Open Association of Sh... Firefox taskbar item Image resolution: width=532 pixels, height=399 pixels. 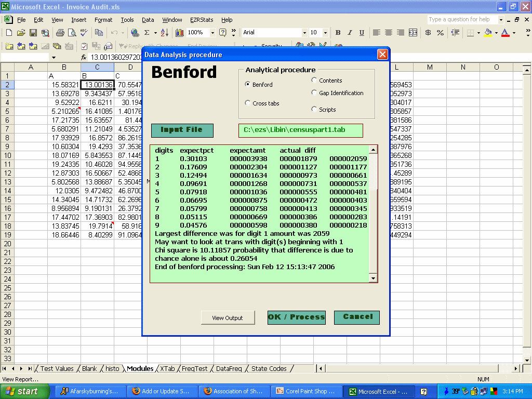click(234, 391)
